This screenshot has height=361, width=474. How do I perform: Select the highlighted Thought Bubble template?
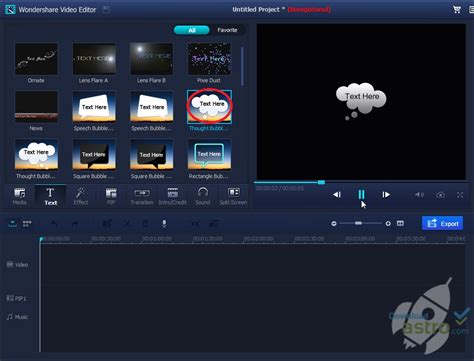(x=209, y=111)
